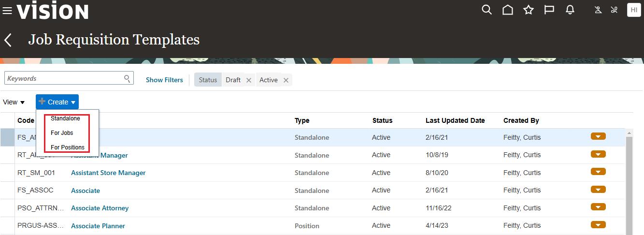This screenshot has height=235, width=644.
Task: Open actions dropdown for Associate Planner row
Action: tap(598, 225)
